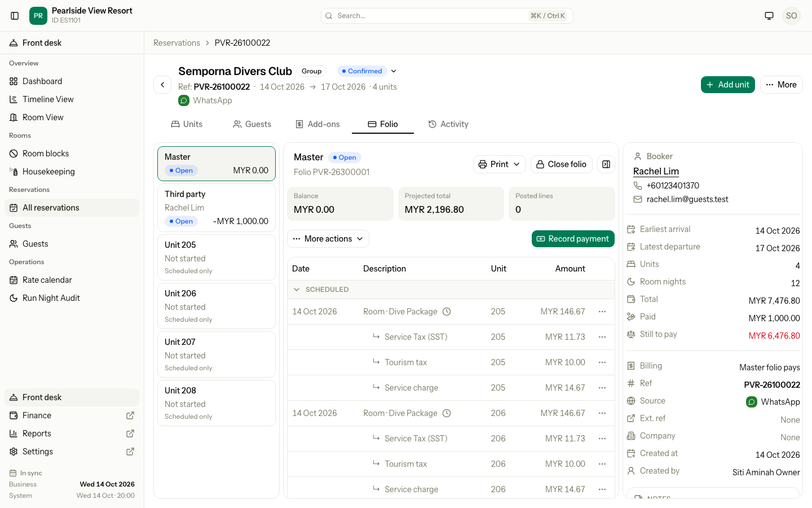Screen dimensions: 812x508
Task: Click Close folio button
Action: tap(562, 164)
